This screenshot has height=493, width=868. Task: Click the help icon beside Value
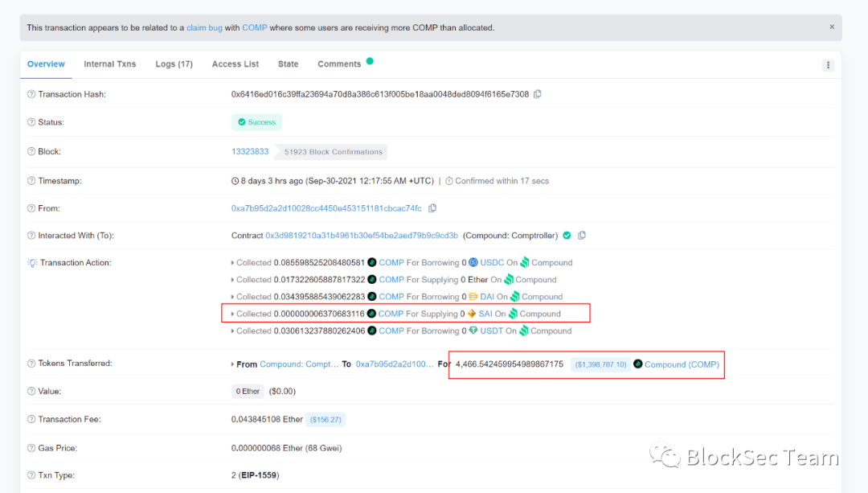click(x=31, y=391)
